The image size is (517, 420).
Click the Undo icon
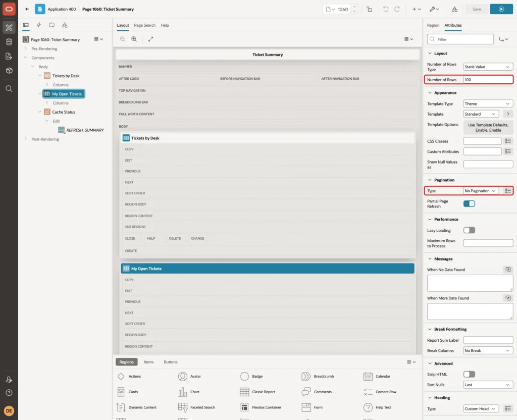pyautogui.click(x=385, y=9)
